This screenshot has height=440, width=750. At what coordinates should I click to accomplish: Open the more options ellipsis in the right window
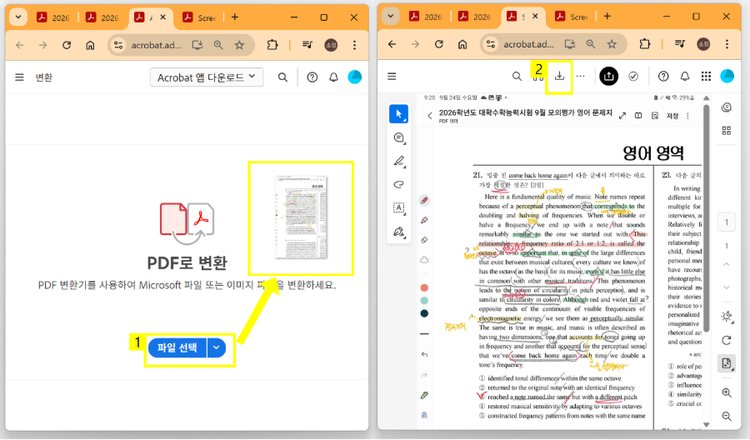click(x=580, y=76)
